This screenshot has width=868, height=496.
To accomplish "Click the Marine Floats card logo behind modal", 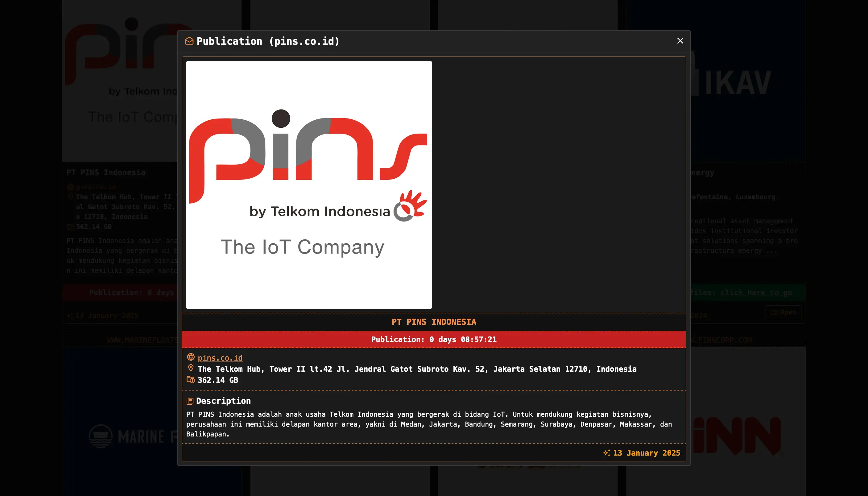I will [133, 436].
